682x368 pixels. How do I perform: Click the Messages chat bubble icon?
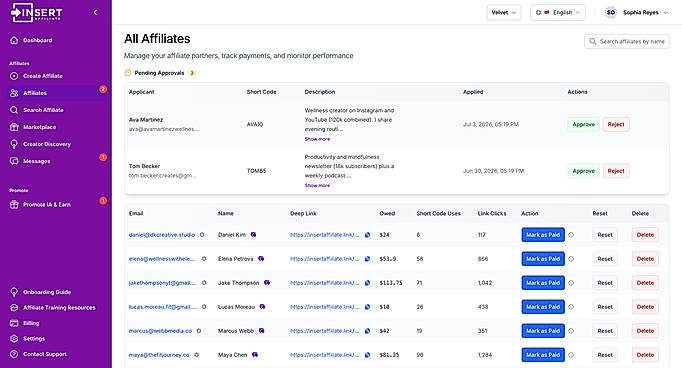click(x=14, y=161)
